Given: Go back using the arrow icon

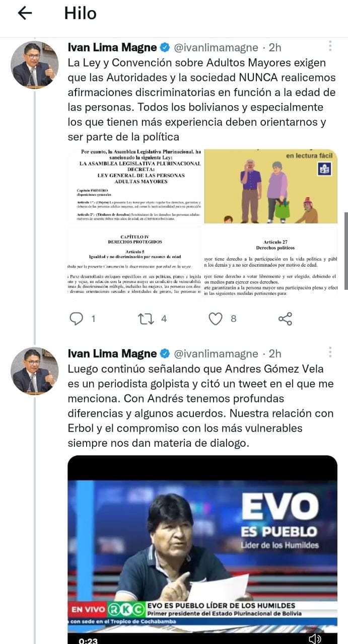Looking at the screenshot, I should tap(25, 14).
